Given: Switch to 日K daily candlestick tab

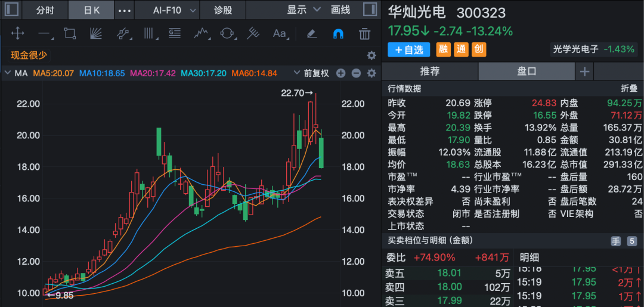Looking at the screenshot, I should click(x=91, y=10).
